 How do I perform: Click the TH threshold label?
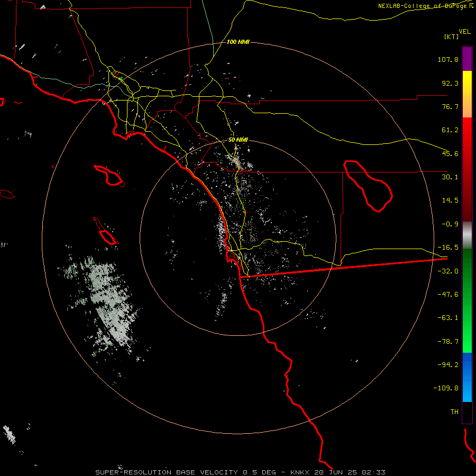pos(454,412)
